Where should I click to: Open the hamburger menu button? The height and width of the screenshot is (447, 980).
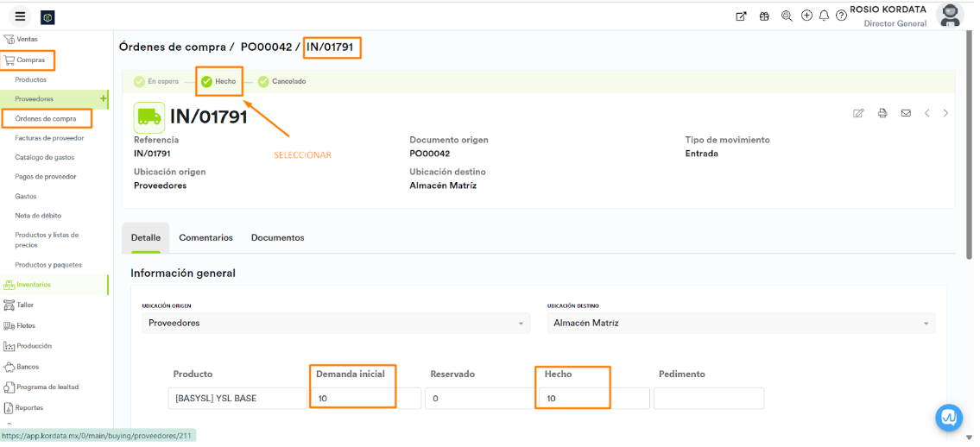pos(20,16)
